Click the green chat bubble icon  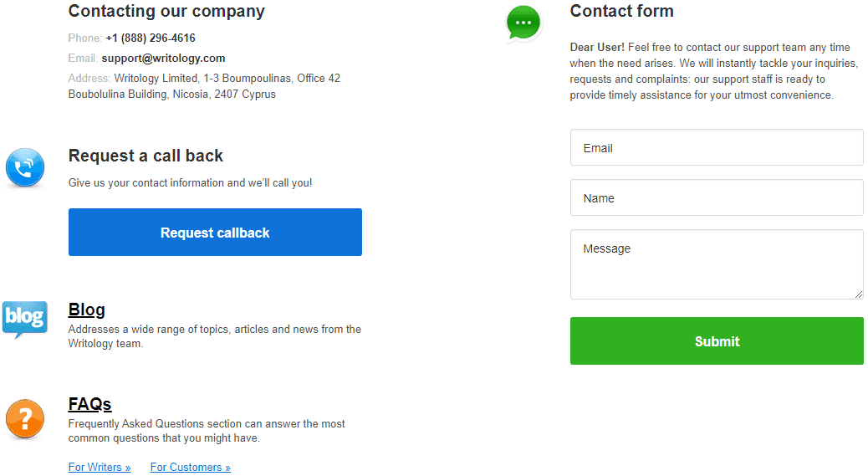click(x=523, y=23)
